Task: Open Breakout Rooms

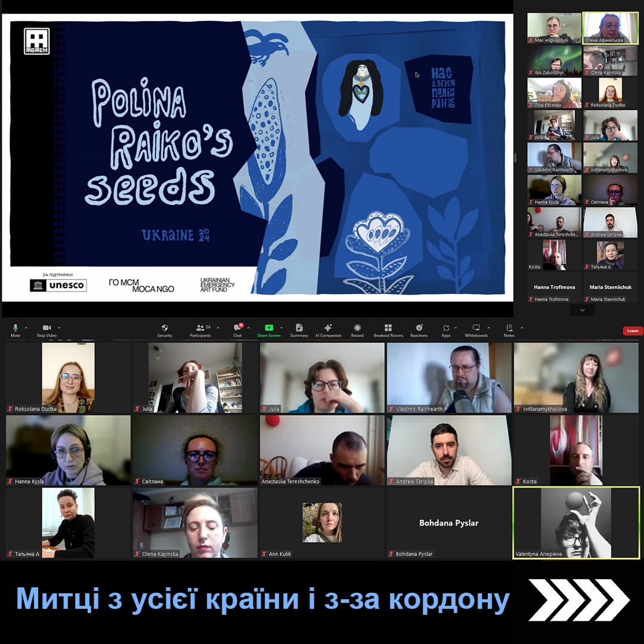Action: (388, 329)
